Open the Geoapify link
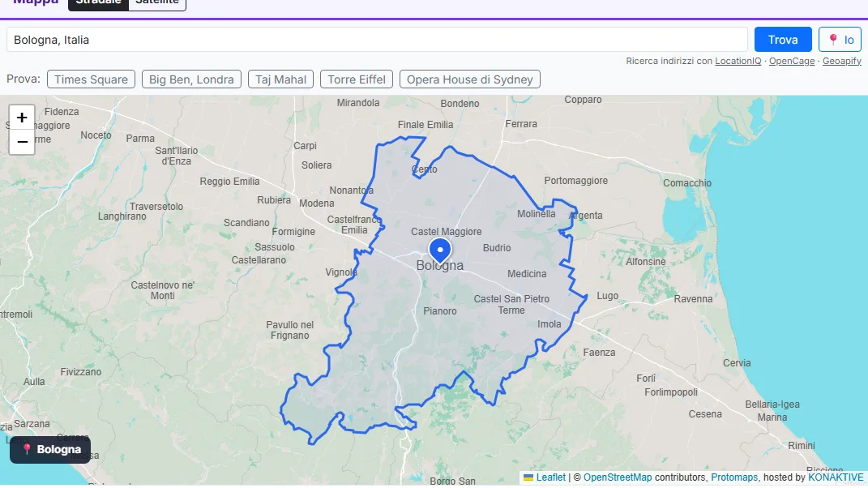868x488 pixels. tap(842, 61)
